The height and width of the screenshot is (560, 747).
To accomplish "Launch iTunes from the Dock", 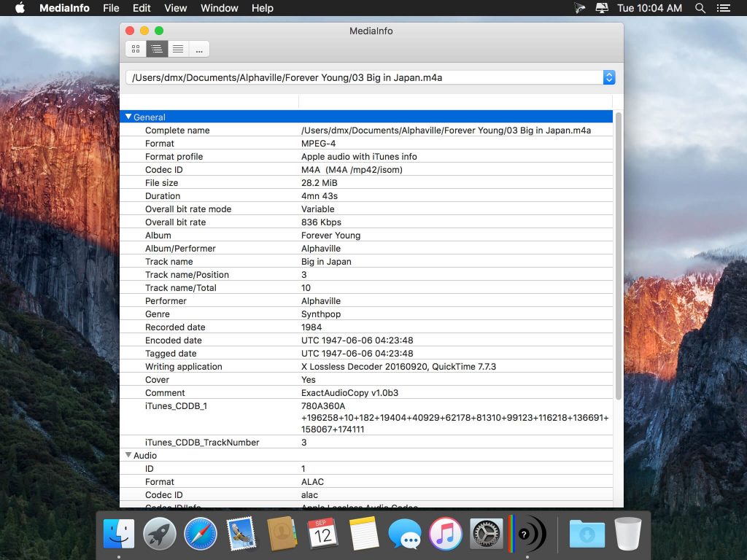I will click(x=445, y=534).
